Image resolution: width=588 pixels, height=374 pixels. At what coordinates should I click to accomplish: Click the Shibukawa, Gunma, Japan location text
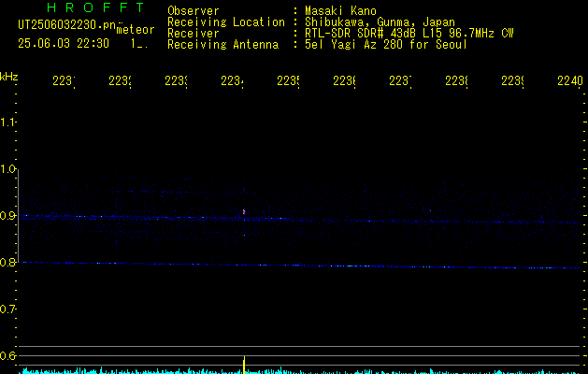click(x=380, y=22)
